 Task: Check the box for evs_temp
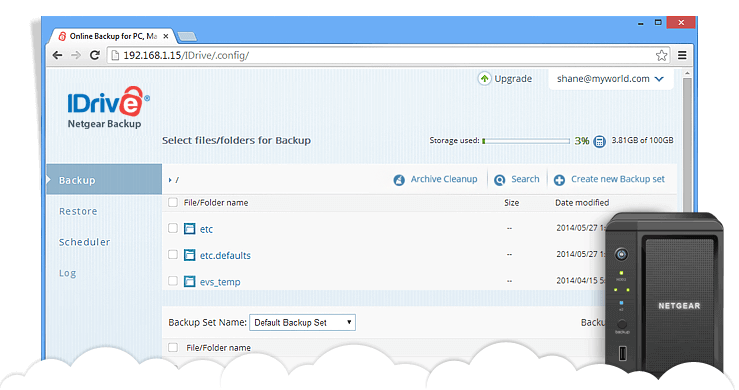[173, 281]
